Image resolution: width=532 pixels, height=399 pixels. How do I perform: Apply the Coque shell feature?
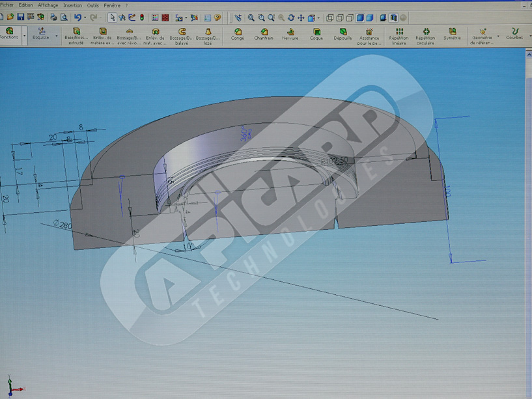(x=316, y=34)
